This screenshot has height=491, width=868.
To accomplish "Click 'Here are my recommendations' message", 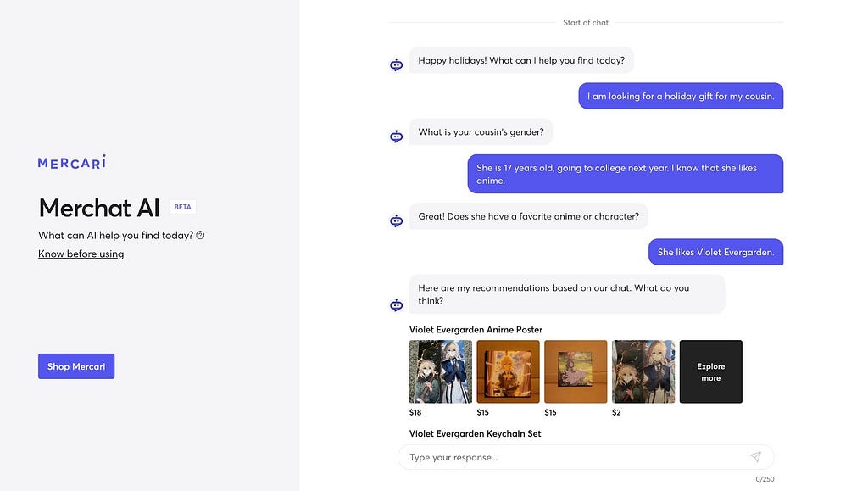I will coord(567,294).
